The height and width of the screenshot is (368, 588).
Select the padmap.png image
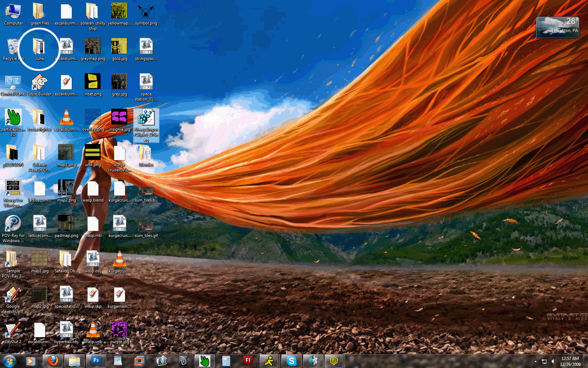(66, 227)
